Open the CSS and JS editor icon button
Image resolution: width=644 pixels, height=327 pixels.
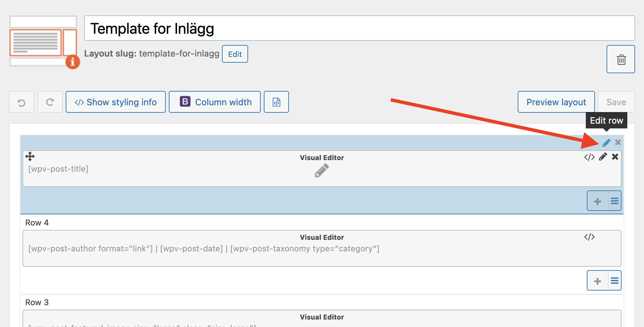pyautogui.click(x=276, y=102)
